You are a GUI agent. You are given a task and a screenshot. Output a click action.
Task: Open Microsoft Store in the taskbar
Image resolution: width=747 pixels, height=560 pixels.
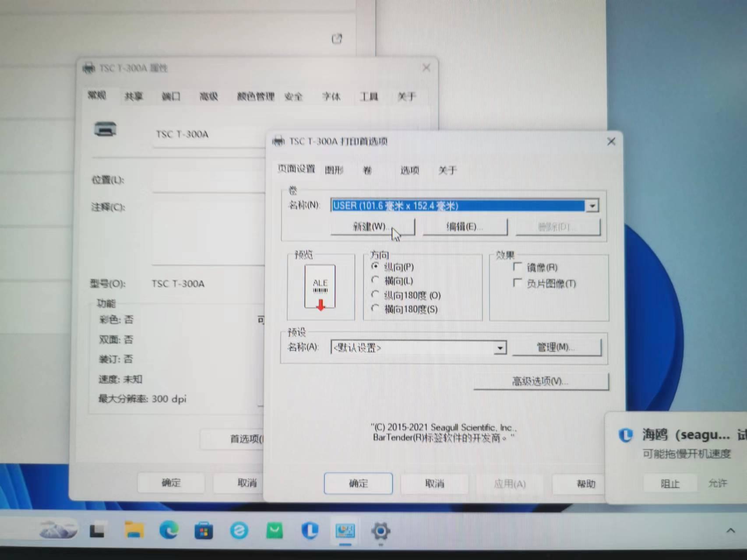tap(204, 530)
